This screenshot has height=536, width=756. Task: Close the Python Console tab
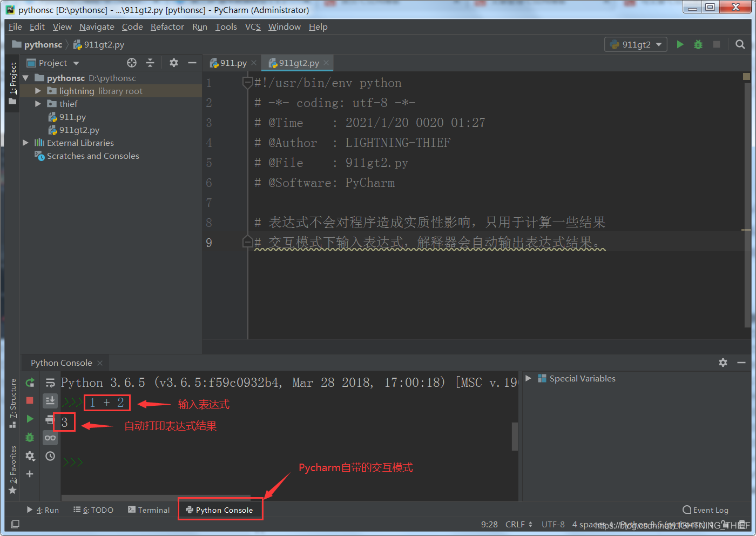click(x=100, y=363)
